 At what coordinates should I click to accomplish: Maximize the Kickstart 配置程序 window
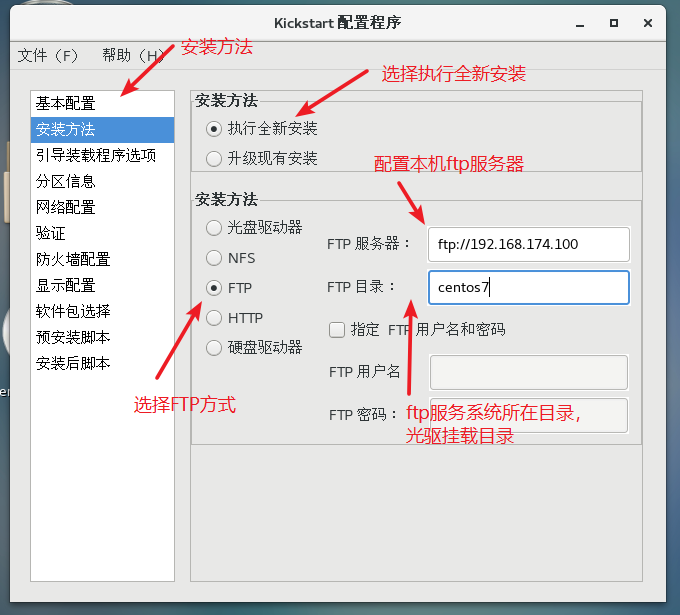click(614, 23)
